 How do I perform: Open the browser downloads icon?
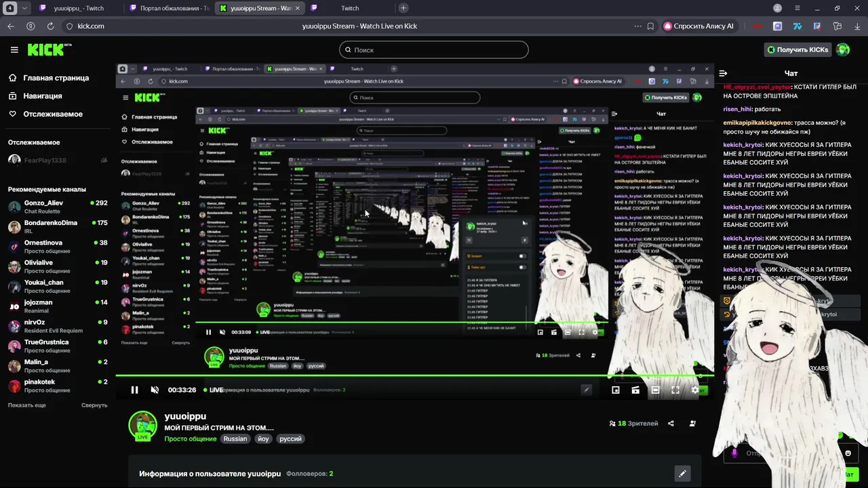(856, 26)
